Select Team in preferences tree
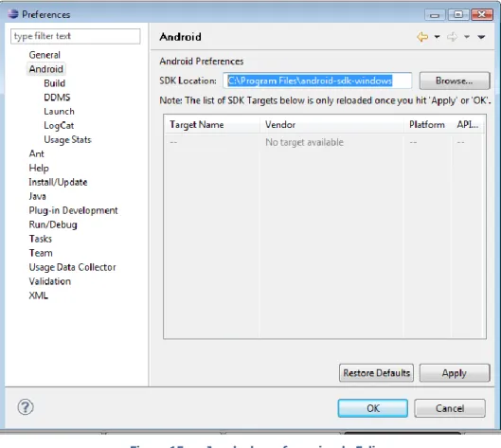 tap(41, 253)
